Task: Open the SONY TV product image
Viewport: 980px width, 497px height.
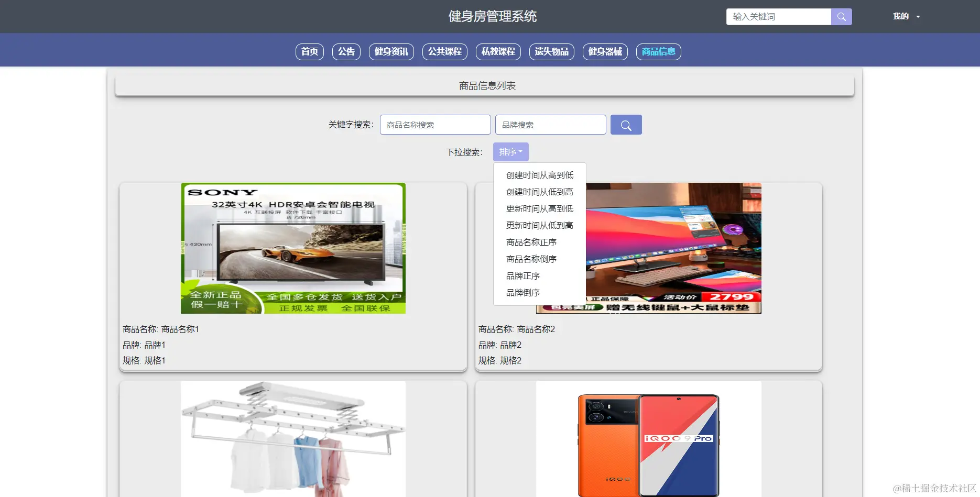Action: pyautogui.click(x=293, y=248)
